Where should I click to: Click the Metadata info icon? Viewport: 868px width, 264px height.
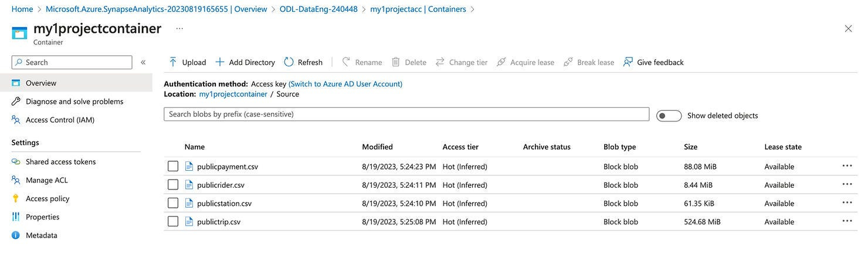tap(16, 235)
